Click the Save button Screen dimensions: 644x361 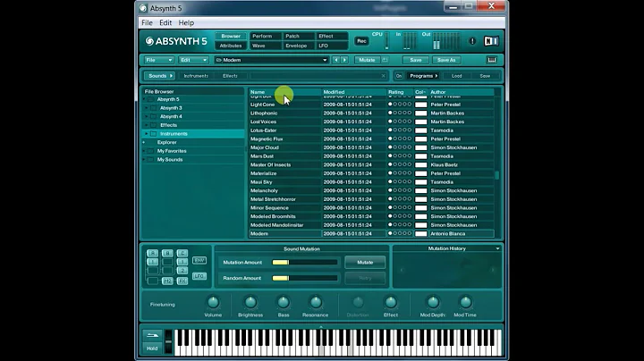(x=415, y=60)
